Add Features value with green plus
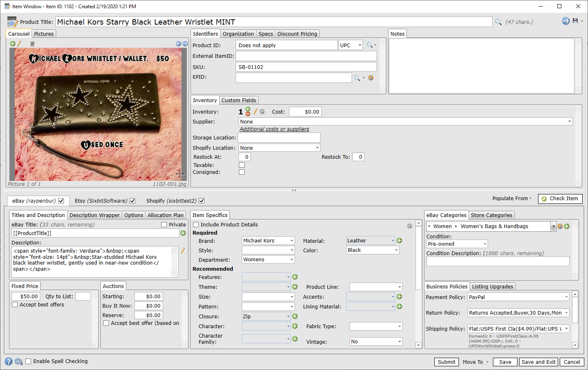The width and height of the screenshot is (588, 370). click(x=295, y=277)
